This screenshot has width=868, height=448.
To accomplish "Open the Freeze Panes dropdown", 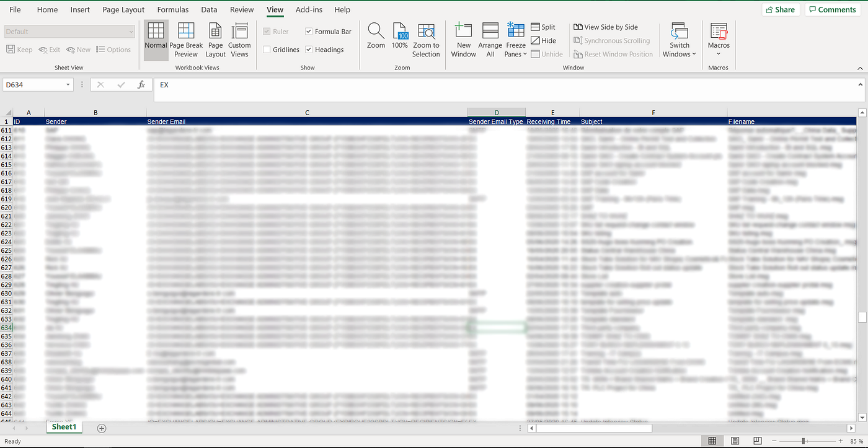I will tap(515, 39).
